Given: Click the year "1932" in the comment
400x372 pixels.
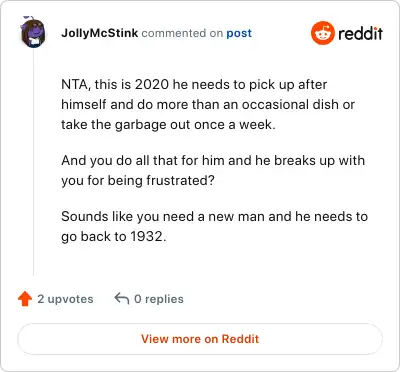Looking at the screenshot, I should pyautogui.click(x=147, y=237).
